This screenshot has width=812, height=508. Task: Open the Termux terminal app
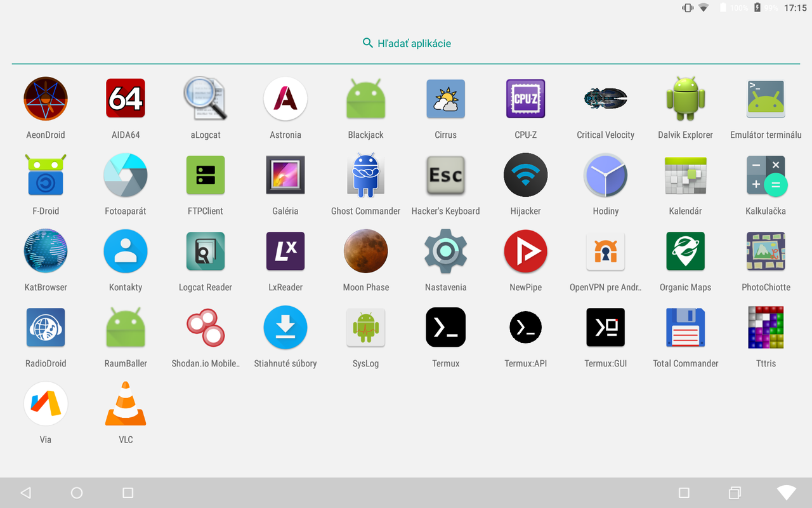(446, 328)
